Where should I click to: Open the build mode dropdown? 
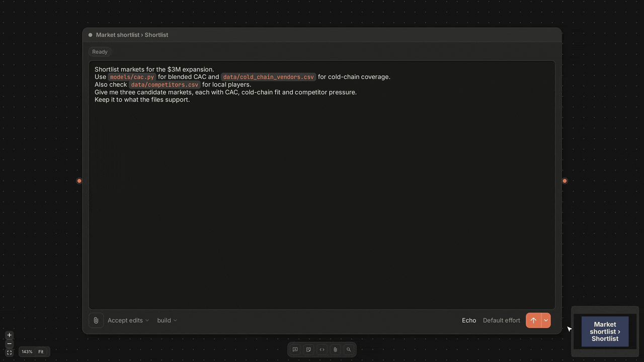tap(167, 320)
